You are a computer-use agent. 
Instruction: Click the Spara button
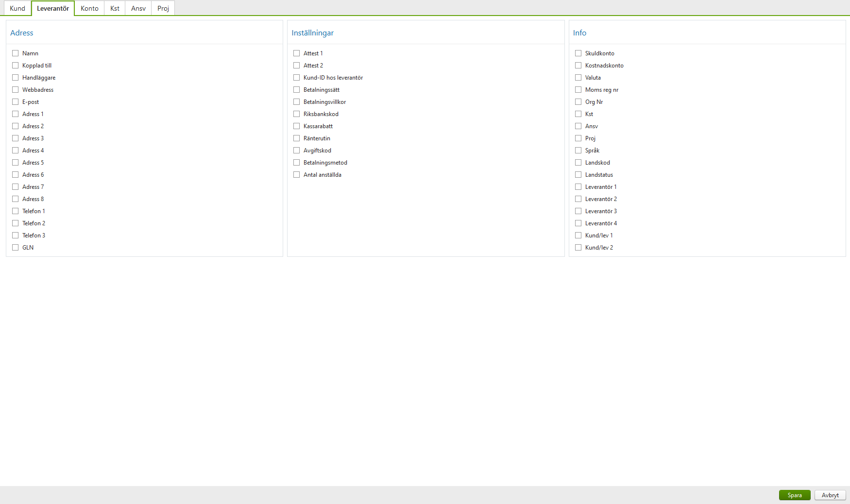pyautogui.click(x=795, y=495)
